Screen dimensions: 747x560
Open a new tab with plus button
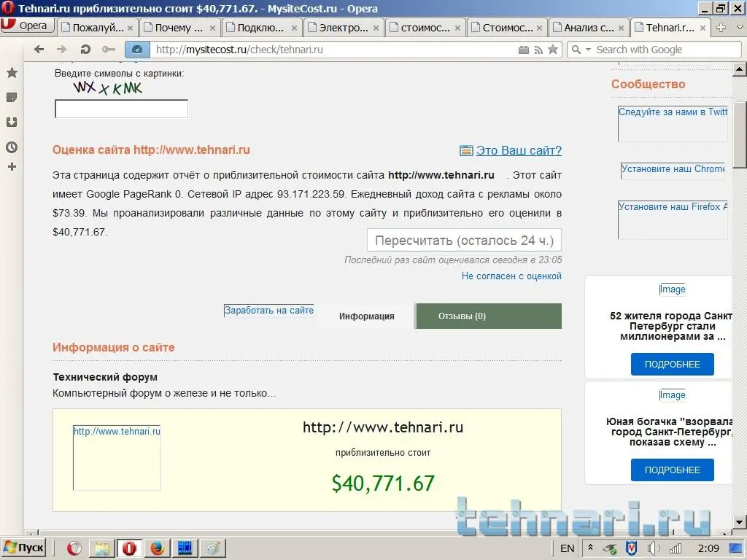[x=721, y=28]
